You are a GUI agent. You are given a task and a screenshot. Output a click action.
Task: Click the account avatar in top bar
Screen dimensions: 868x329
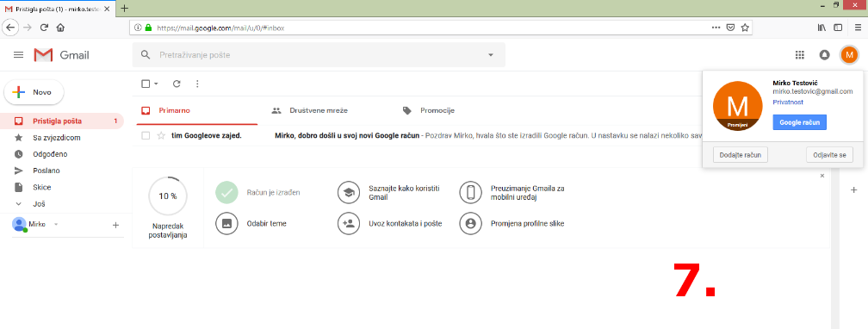(849, 55)
